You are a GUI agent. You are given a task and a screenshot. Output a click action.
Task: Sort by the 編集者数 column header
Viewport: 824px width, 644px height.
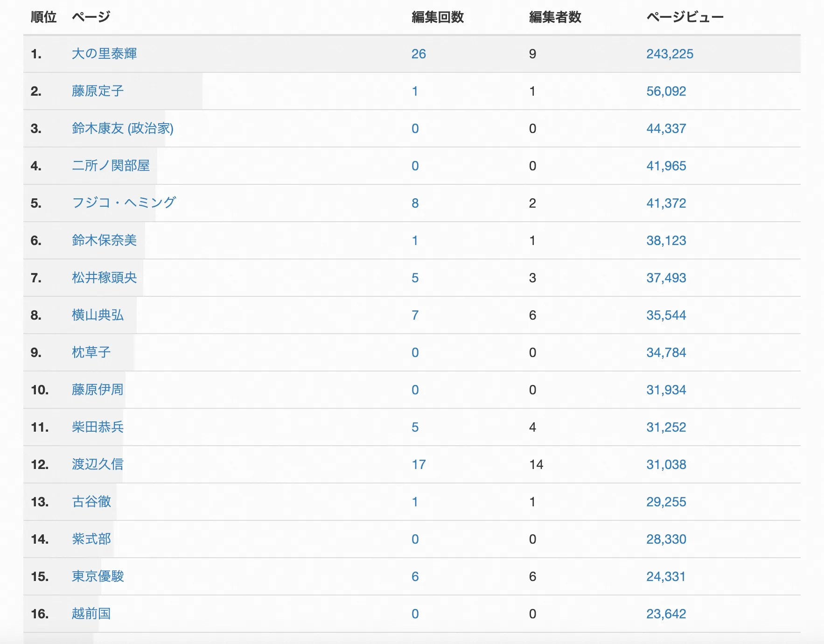pyautogui.click(x=555, y=17)
